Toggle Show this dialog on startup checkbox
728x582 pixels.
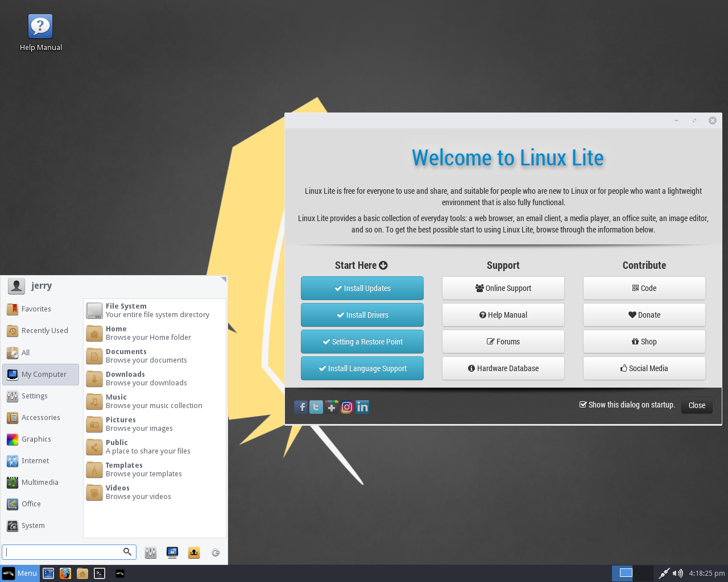click(x=583, y=405)
